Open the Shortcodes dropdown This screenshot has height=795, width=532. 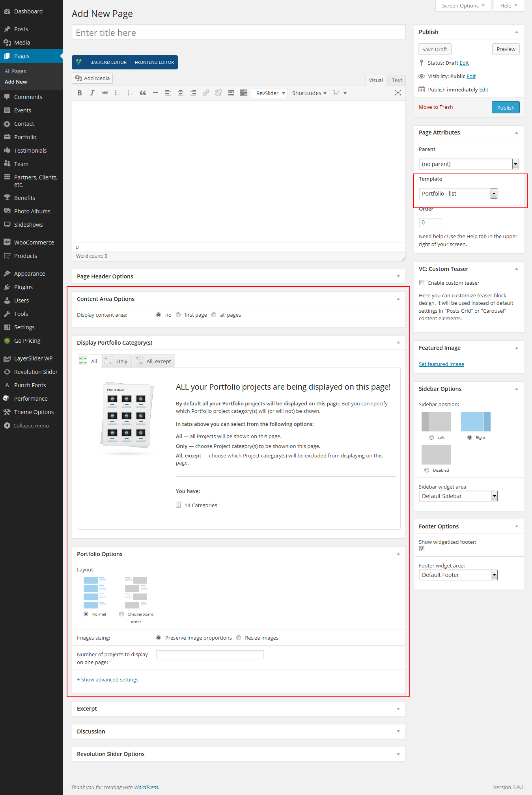coord(309,93)
